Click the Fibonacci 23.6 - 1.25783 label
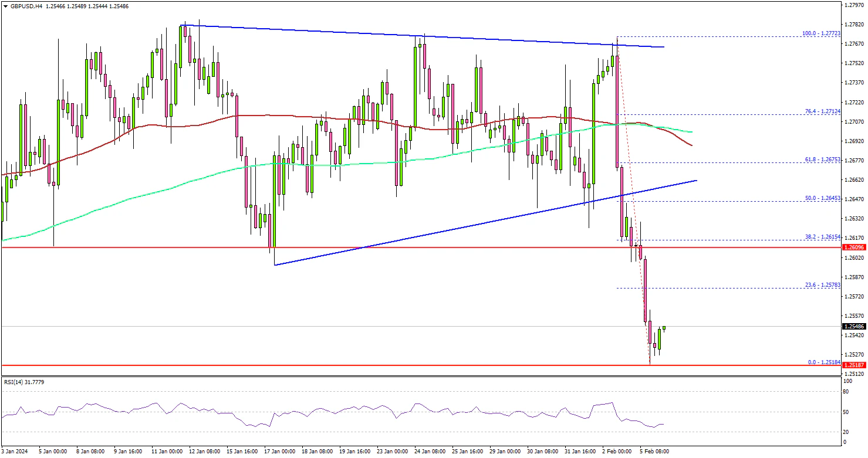Image resolution: width=868 pixels, height=458 pixels. tap(823, 285)
